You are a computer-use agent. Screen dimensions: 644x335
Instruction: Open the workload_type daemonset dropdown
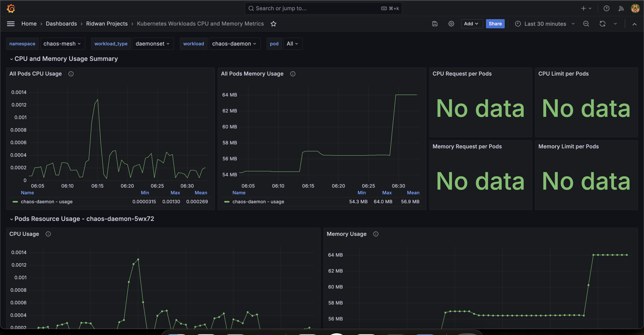click(x=153, y=44)
